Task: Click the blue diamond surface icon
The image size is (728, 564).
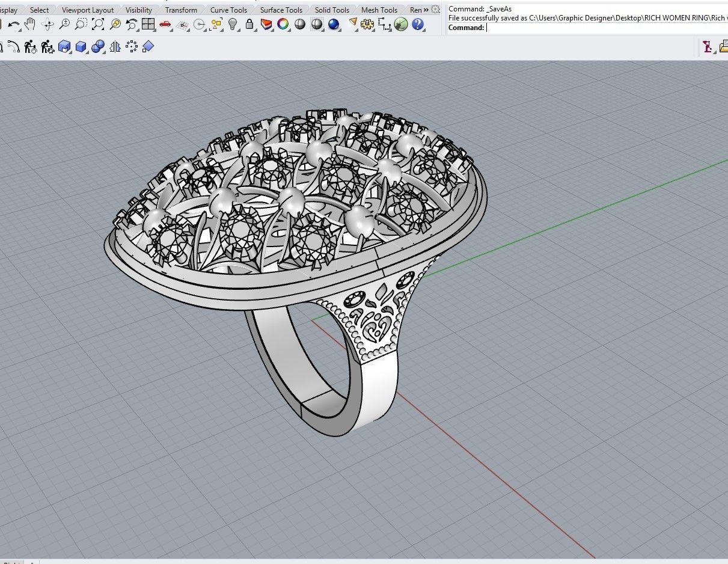Action: (x=148, y=46)
